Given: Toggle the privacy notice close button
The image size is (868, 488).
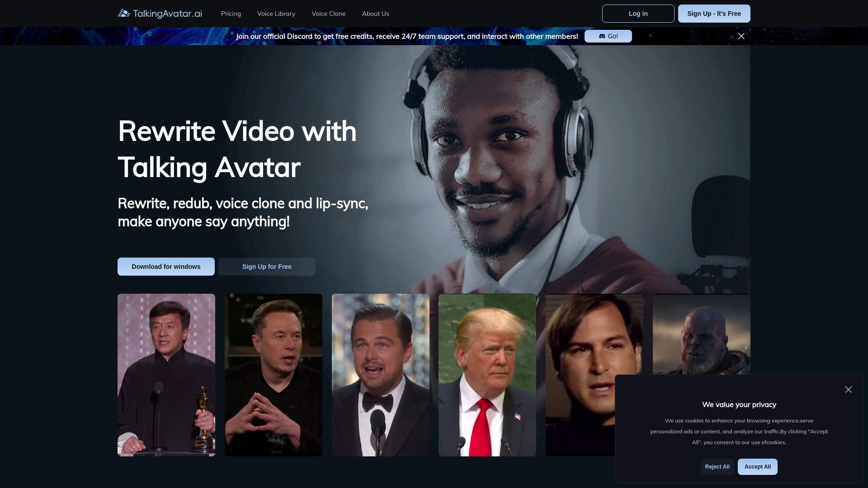Looking at the screenshot, I should click(x=848, y=389).
